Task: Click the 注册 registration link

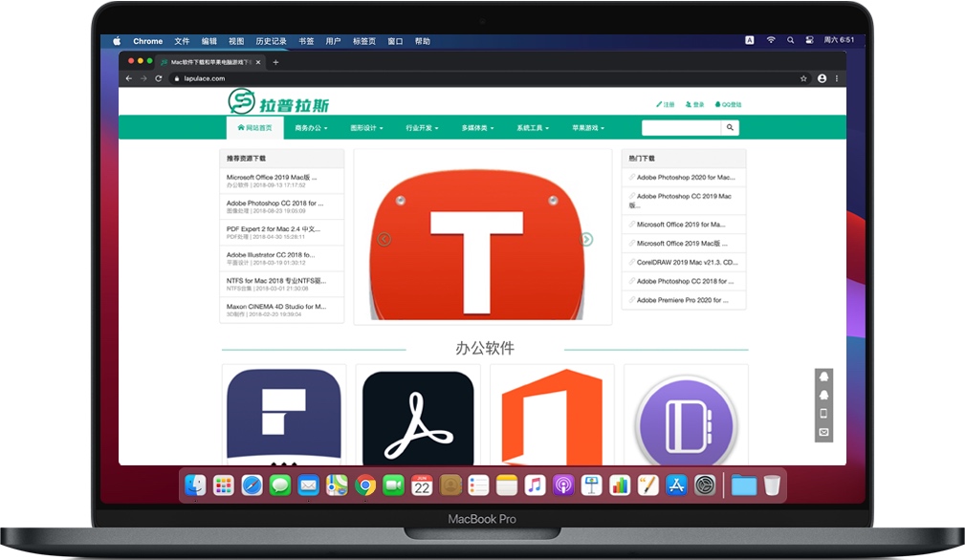Action: 667,103
